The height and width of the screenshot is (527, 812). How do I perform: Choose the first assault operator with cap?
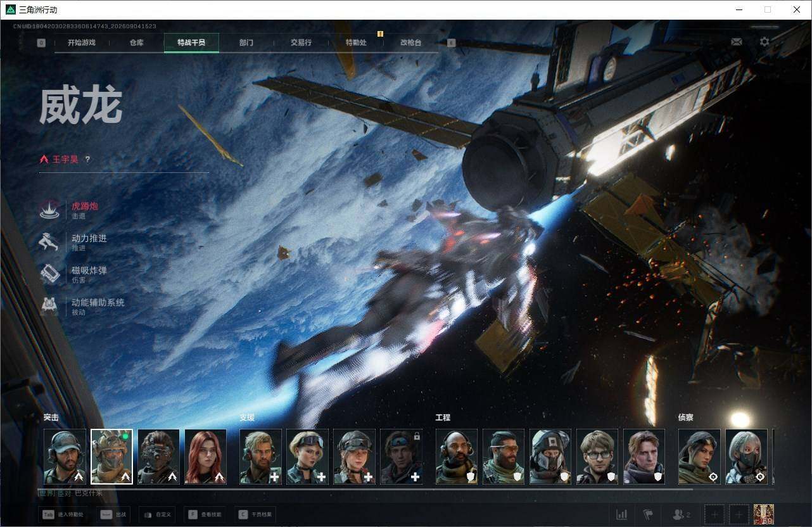point(65,457)
